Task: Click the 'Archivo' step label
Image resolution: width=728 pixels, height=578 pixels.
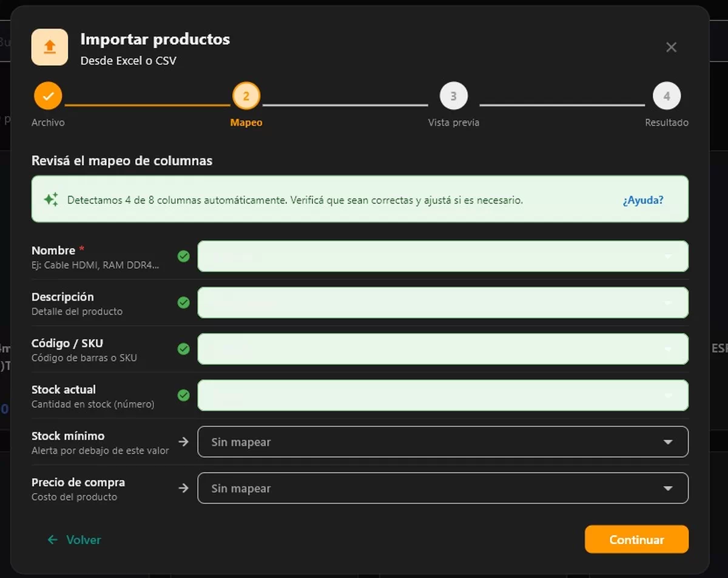Action: pos(48,123)
